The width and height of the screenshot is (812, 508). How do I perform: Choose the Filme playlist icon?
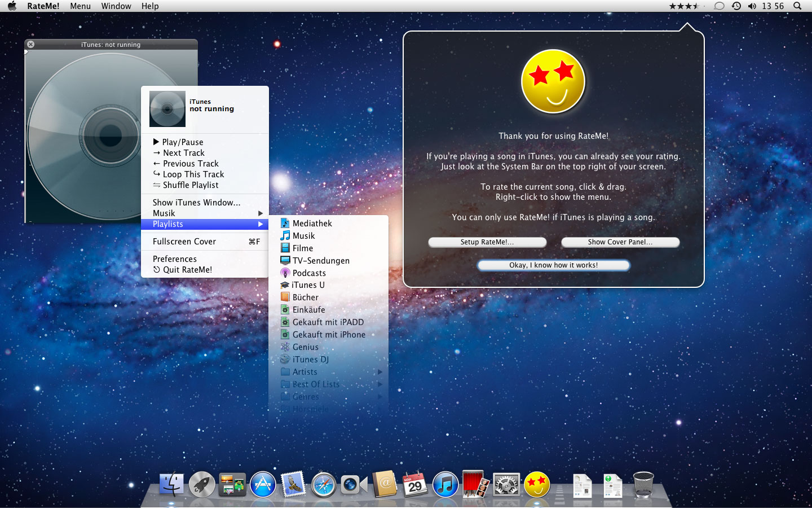coord(285,248)
